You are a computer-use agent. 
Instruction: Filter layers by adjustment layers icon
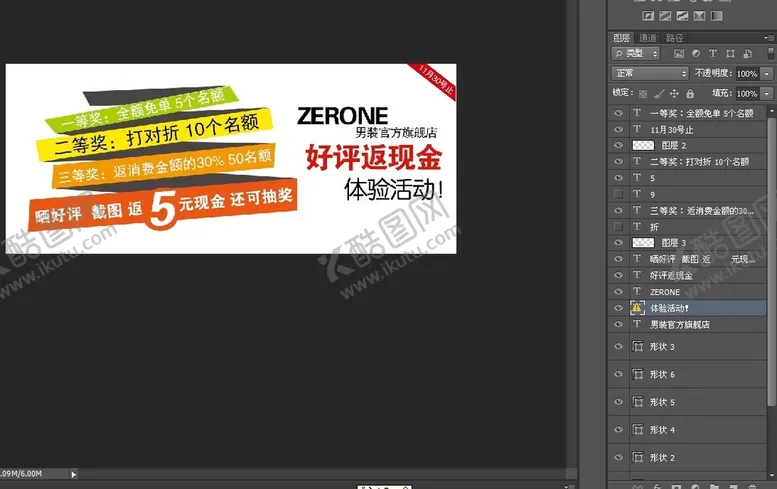[x=696, y=54]
